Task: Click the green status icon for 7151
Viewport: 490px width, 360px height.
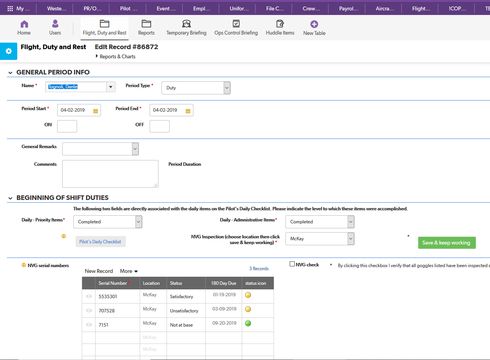Action: click(248, 323)
